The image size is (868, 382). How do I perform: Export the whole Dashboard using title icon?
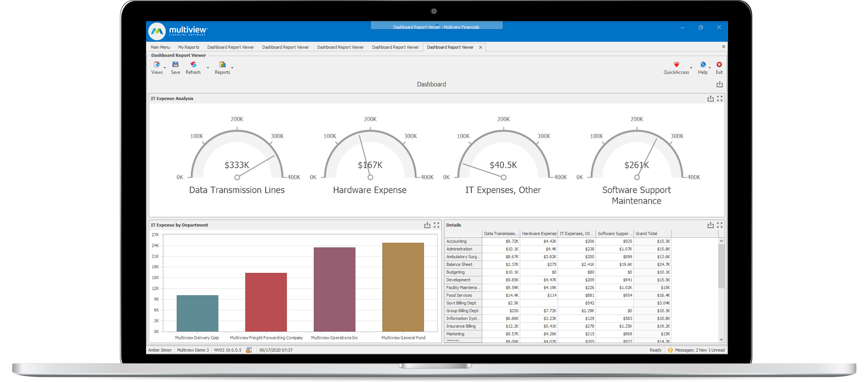720,84
